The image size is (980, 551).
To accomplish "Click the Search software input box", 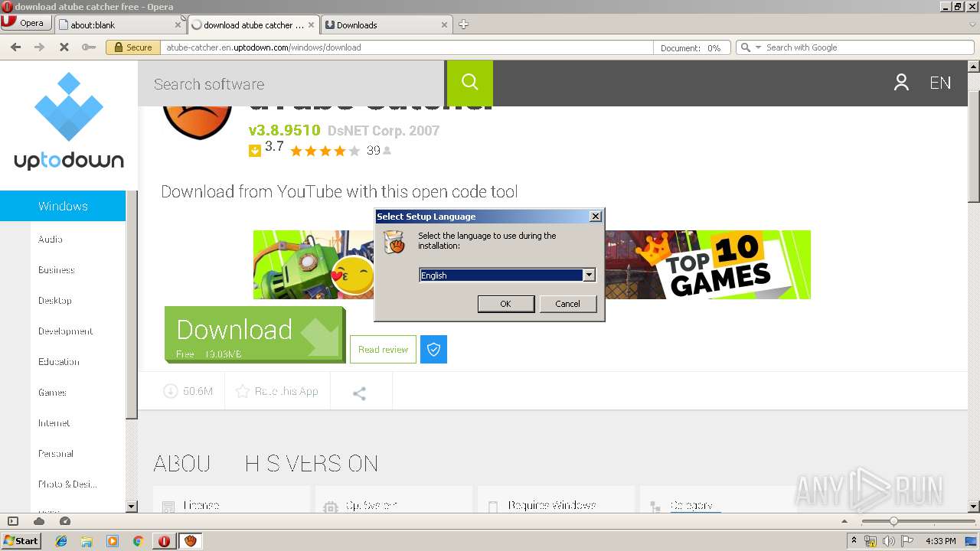I will (x=291, y=83).
